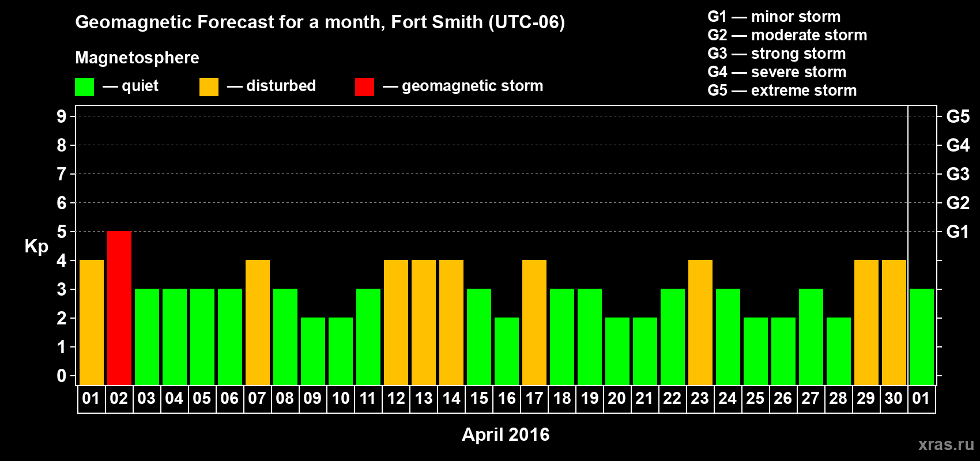Click the G4 label on right axis

pos(958,145)
